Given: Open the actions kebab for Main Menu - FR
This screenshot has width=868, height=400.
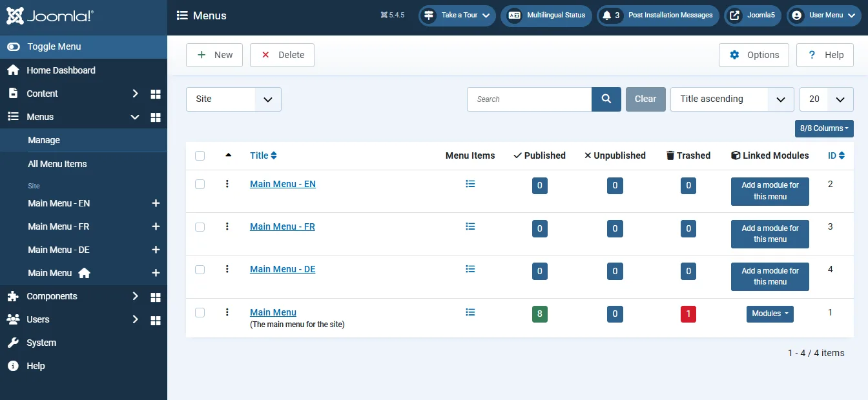Looking at the screenshot, I should point(227,226).
